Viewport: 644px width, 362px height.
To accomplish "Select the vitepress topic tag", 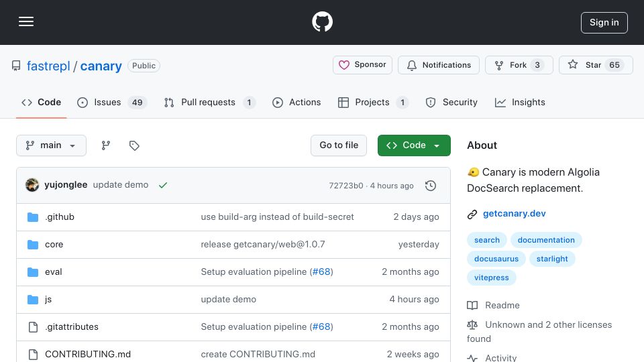I will coord(492,278).
